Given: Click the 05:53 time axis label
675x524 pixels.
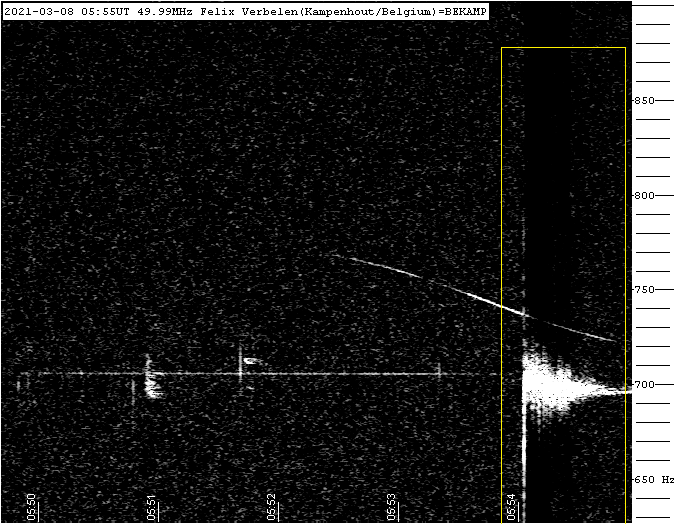Looking at the screenshot, I should 391,507.
